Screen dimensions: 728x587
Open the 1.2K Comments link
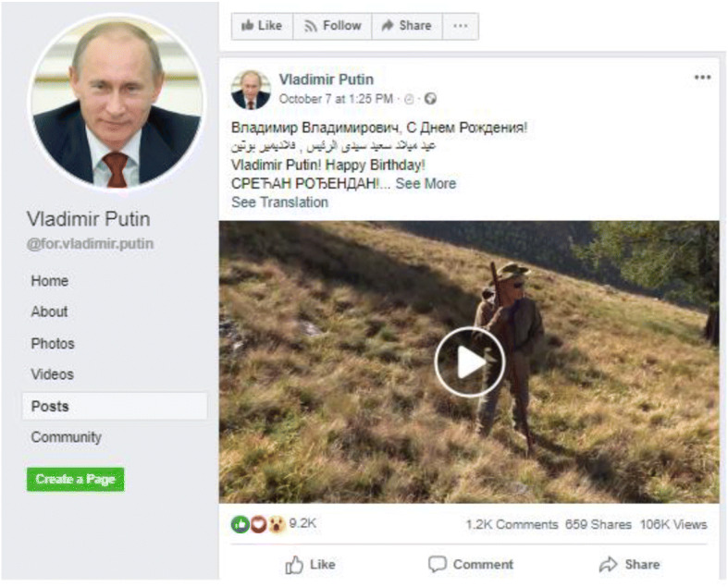tap(512, 524)
